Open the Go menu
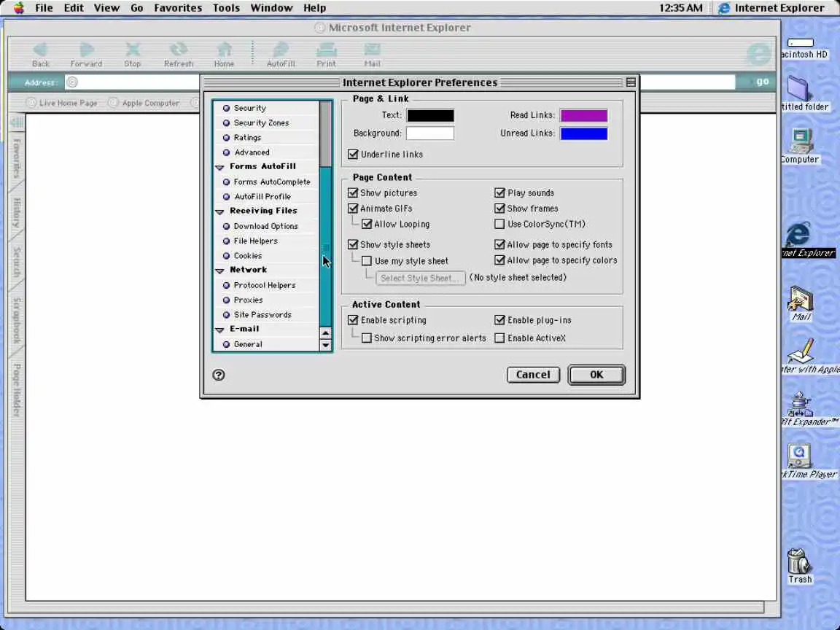840x630 pixels. 136,7
